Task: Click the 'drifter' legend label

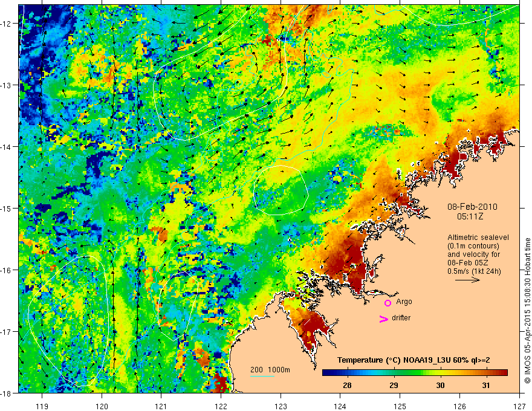Action: coord(401,318)
